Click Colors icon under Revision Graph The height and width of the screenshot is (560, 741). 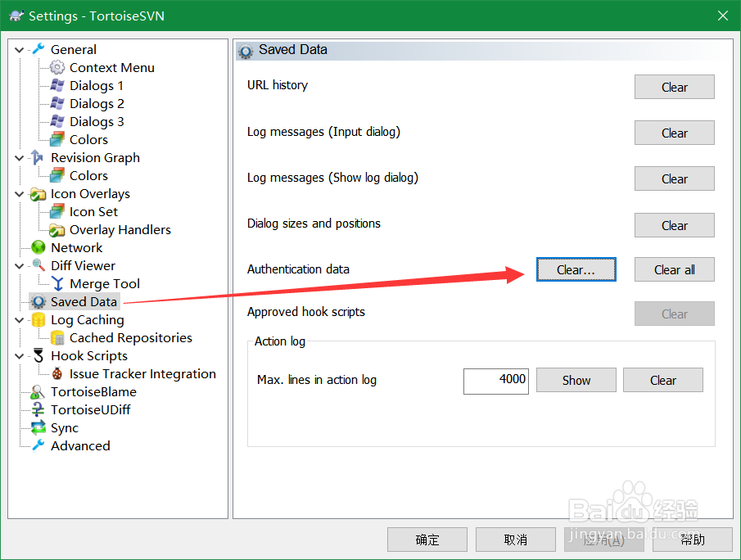coord(57,175)
